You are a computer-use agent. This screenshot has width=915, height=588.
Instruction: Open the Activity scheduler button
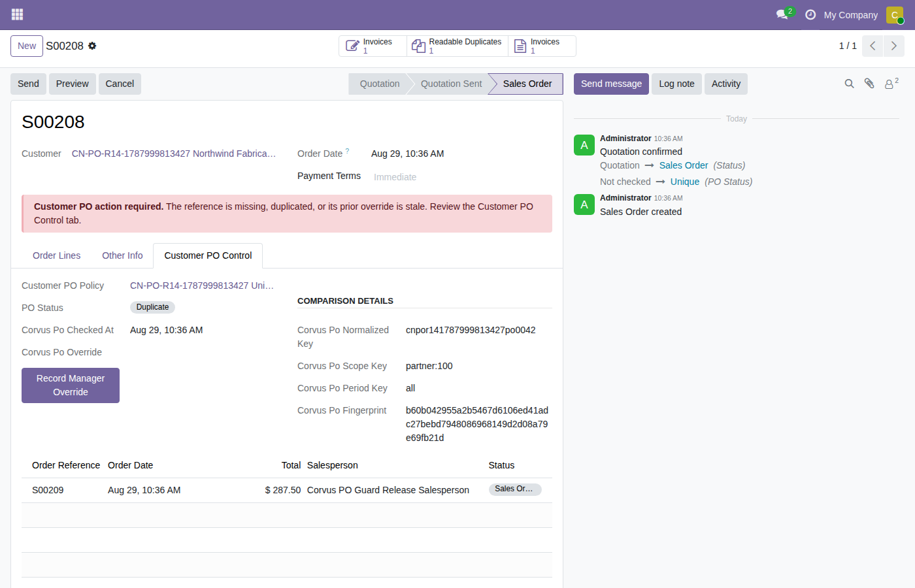point(726,84)
